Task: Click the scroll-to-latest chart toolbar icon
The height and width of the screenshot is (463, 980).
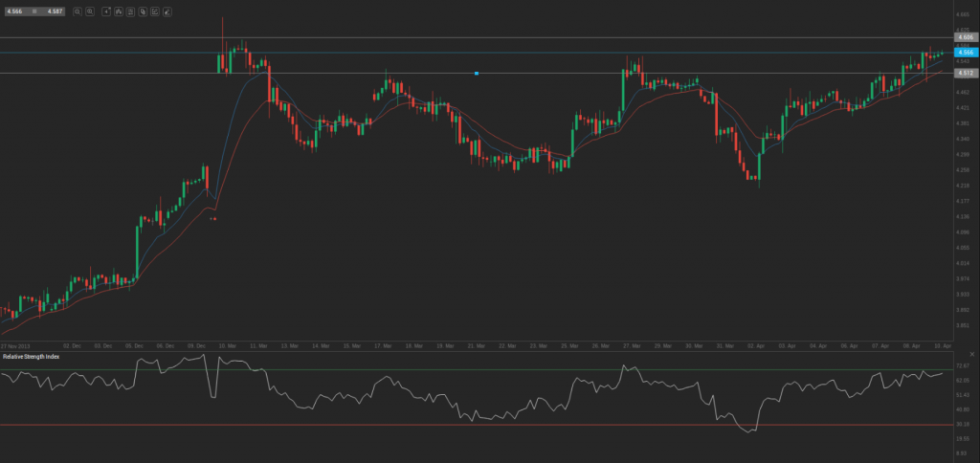Action: click(x=106, y=11)
